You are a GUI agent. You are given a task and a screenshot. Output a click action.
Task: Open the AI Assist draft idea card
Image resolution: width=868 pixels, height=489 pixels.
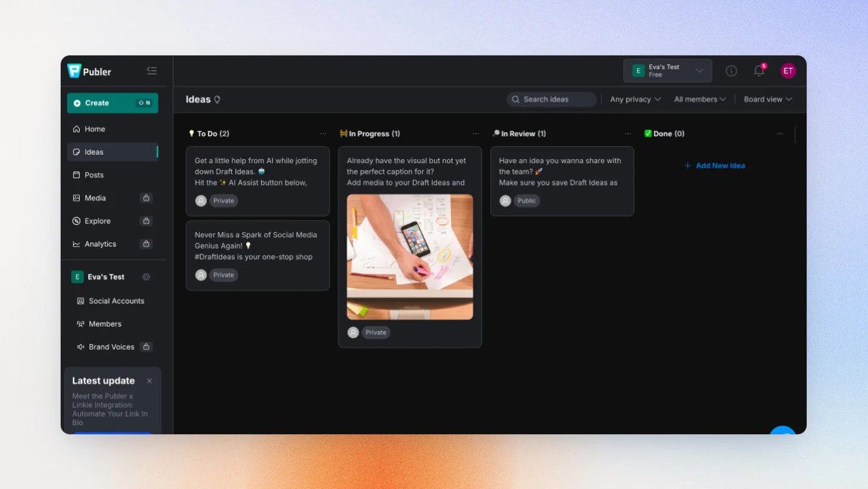pyautogui.click(x=258, y=181)
